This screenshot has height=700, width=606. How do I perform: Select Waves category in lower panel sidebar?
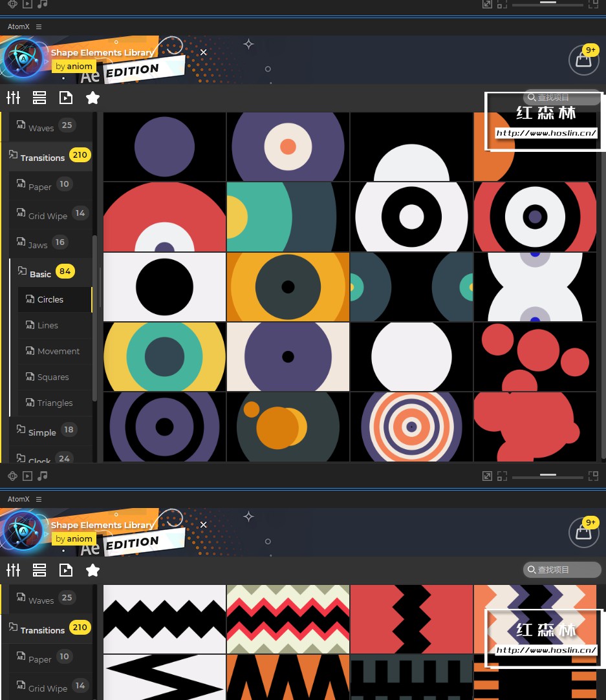pyautogui.click(x=50, y=599)
